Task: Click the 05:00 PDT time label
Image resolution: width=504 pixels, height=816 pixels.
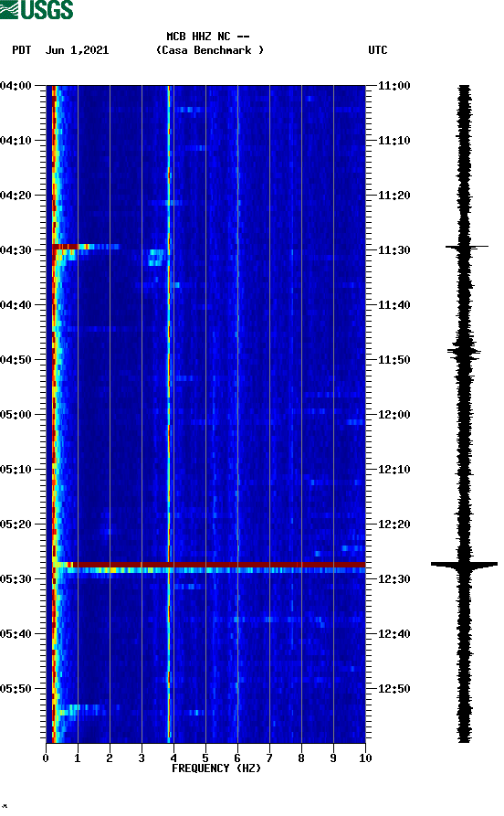Action: [16, 414]
